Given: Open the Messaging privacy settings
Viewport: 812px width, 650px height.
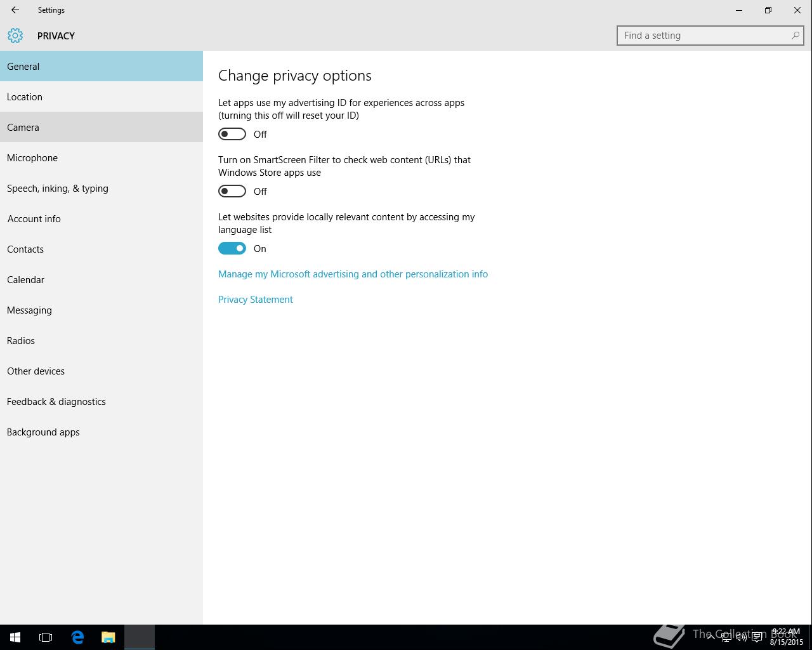Looking at the screenshot, I should click(x=101, y=310).
